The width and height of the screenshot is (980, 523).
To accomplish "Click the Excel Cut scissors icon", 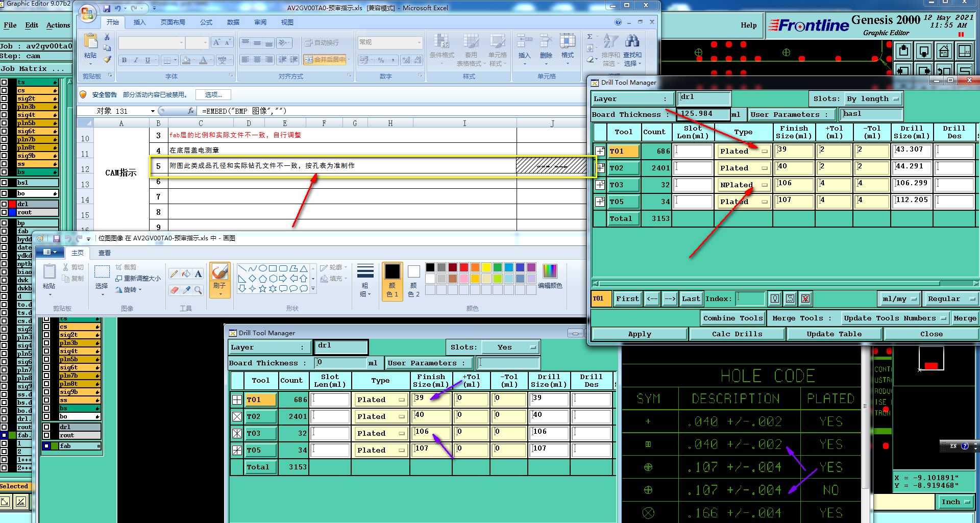I will 107,37.
